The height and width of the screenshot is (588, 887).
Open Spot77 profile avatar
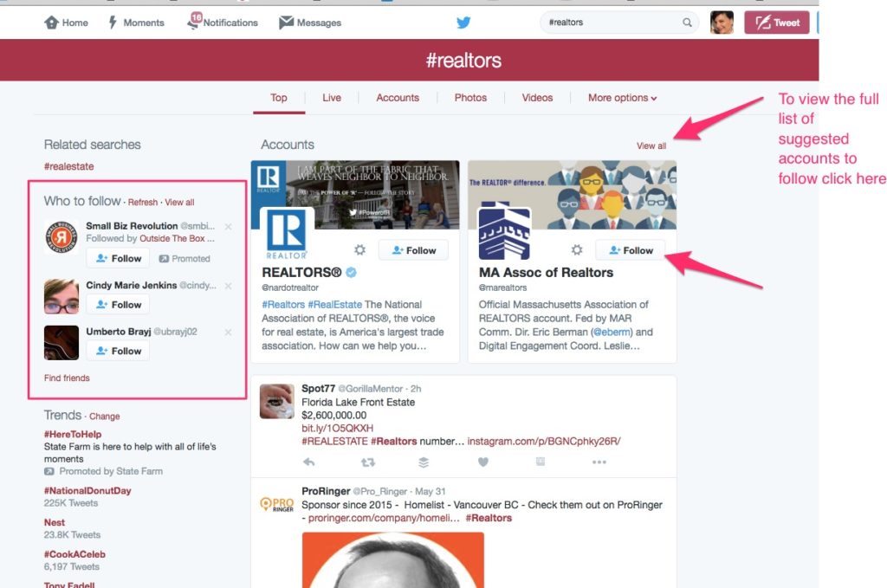pyautogui.click(x=277, y=402)
